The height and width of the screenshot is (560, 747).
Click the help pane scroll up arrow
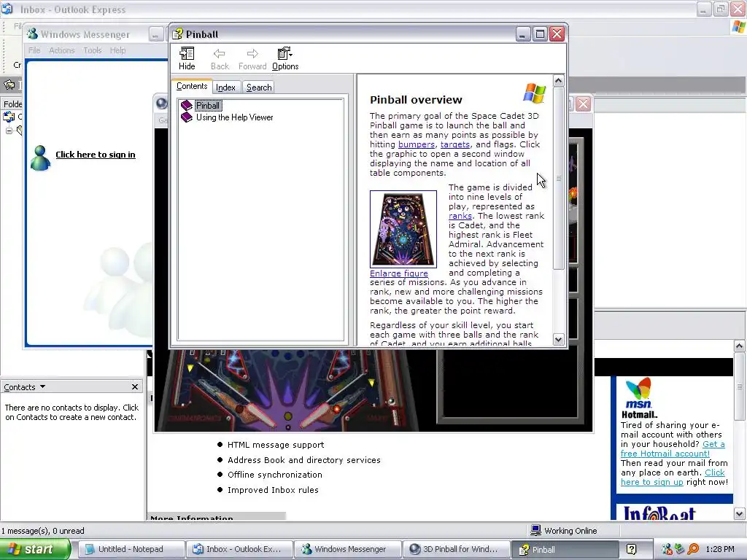click(x=558, y=80)
